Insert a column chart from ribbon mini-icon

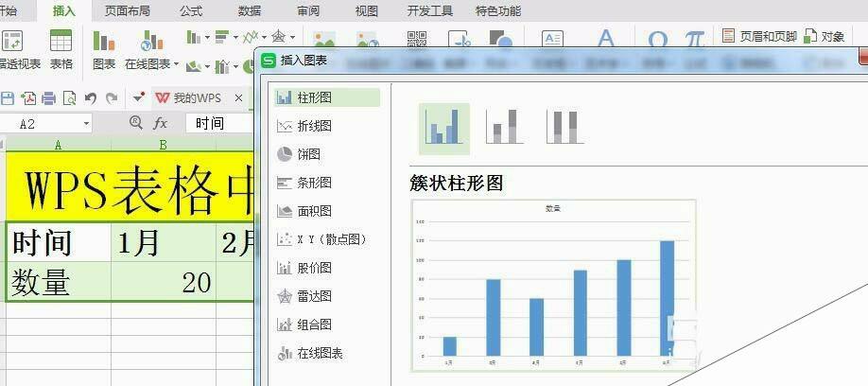193,37
